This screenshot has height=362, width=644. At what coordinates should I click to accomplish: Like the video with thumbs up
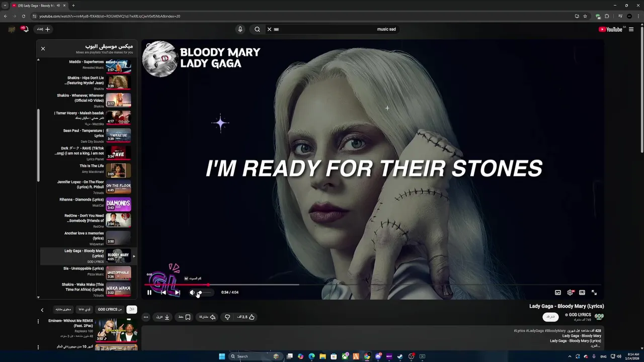pos(246,317)
